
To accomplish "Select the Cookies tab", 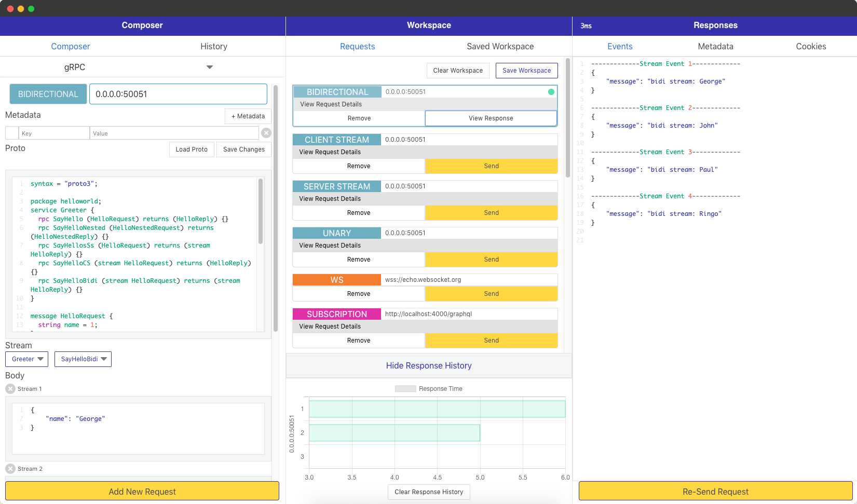I will (811, 46).
